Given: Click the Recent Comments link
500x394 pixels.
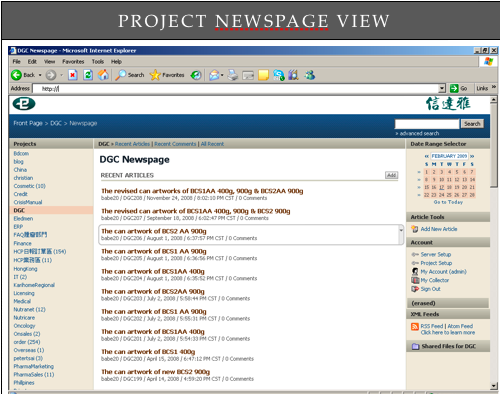Looking at the screenshot, I should click(175, 144).
